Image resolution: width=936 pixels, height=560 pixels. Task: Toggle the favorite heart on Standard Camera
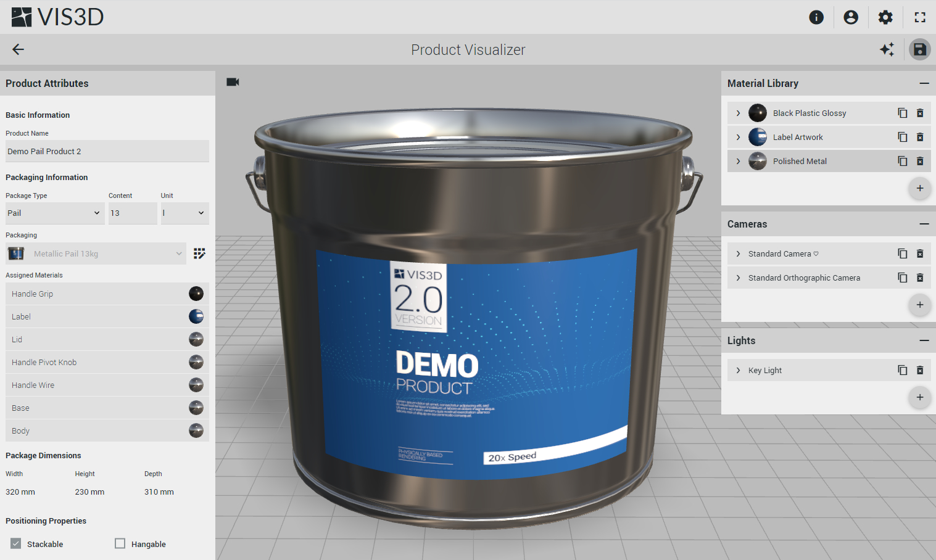click(816, 253)
